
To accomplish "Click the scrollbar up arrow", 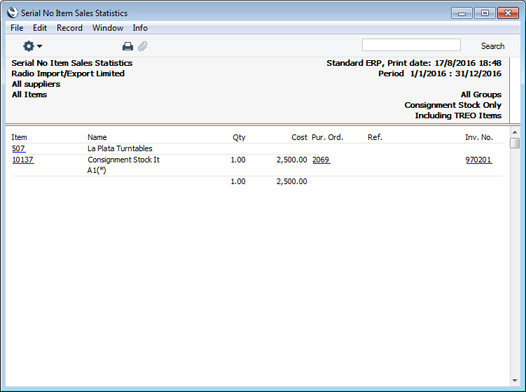I will coord(515,132).
